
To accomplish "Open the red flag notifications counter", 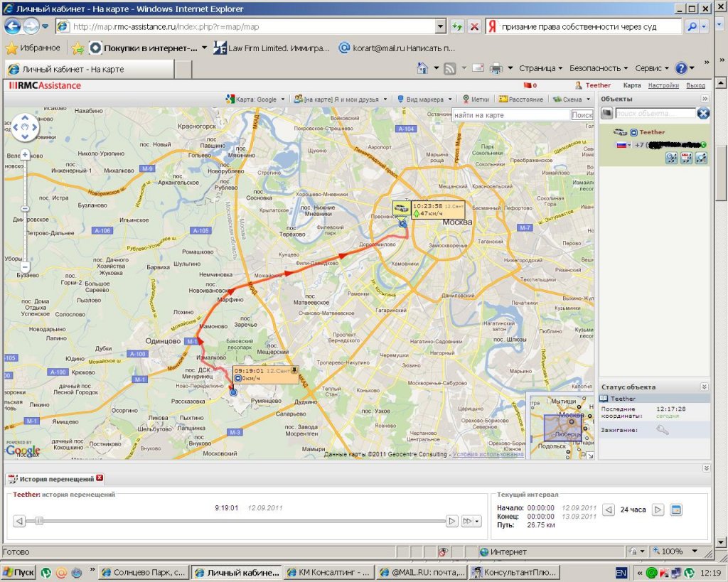I will (530, 85).
